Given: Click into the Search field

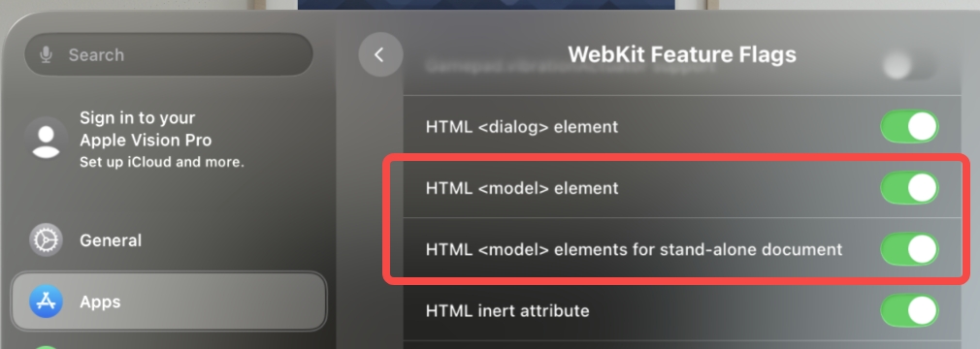Looking at the screenshot, I should (168, 55).
